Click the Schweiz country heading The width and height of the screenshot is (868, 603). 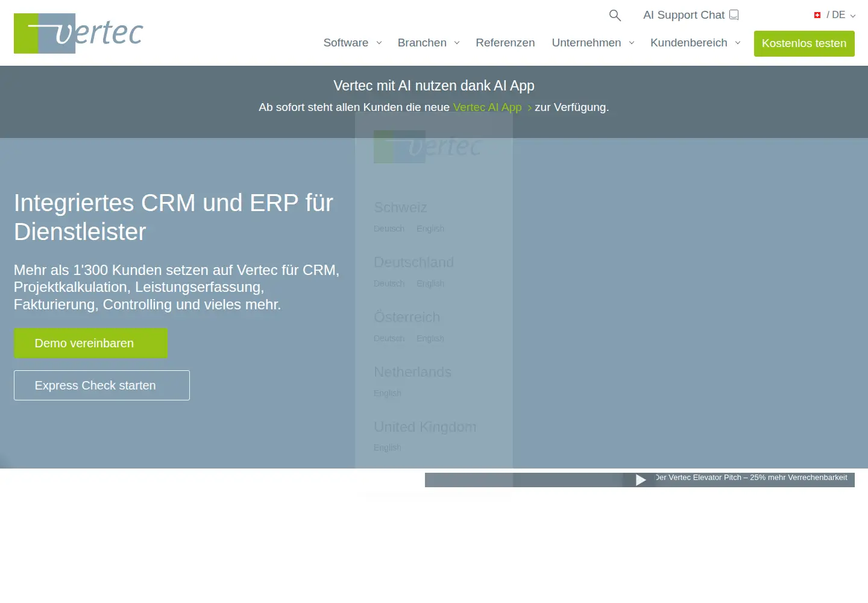tap(400, 207)
